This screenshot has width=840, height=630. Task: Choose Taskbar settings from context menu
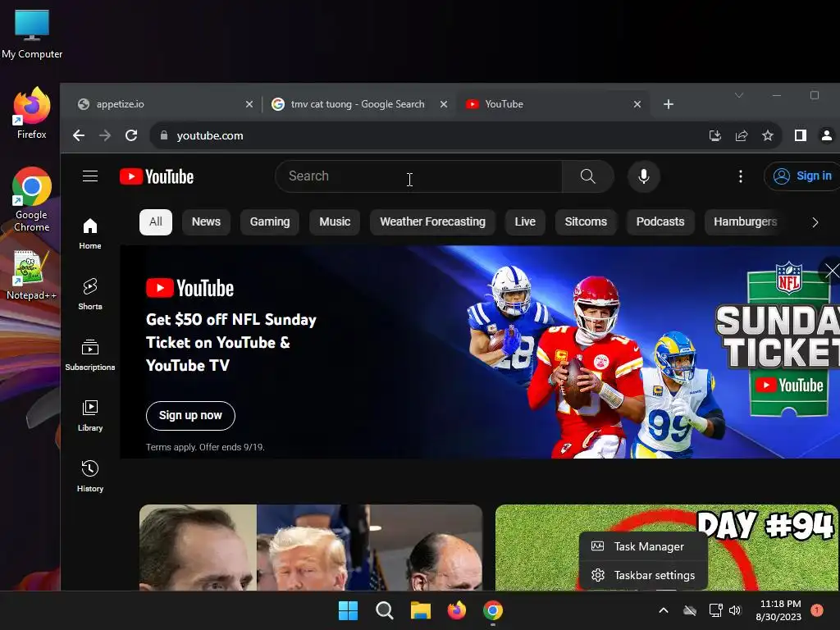pos(643,575)
